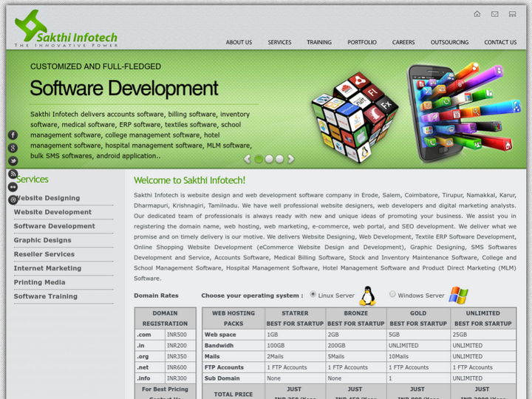This screenshot has height=399, width=532.
Task: Click the INR600 price for .net
Action: tap(180, 367)
